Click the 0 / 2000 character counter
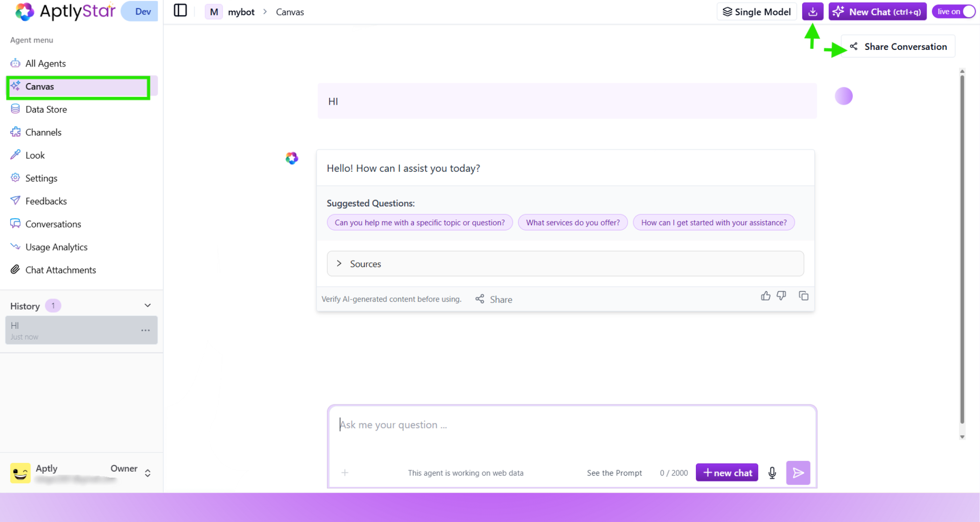Viewport: 980px width, 522px height. click(x=674, y=473)
